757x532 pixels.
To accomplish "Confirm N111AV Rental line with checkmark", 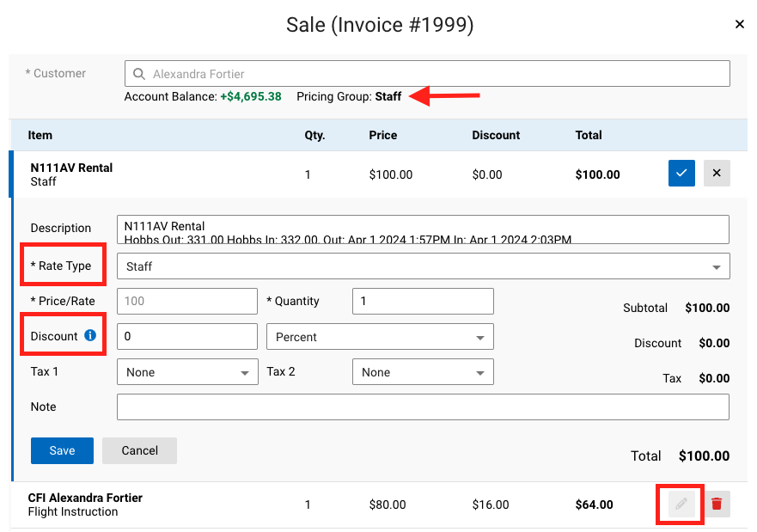I will tap(681, 174).
